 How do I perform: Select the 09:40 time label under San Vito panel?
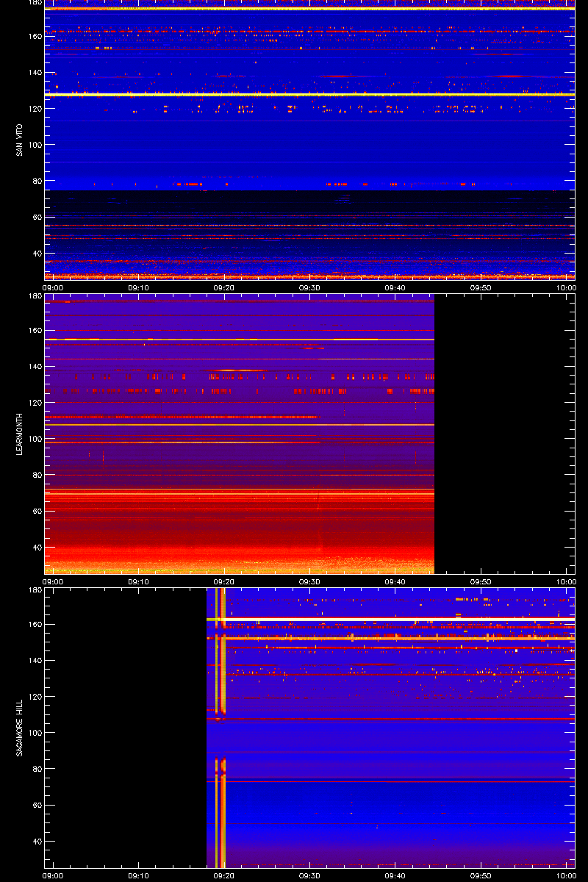[395, 288]
